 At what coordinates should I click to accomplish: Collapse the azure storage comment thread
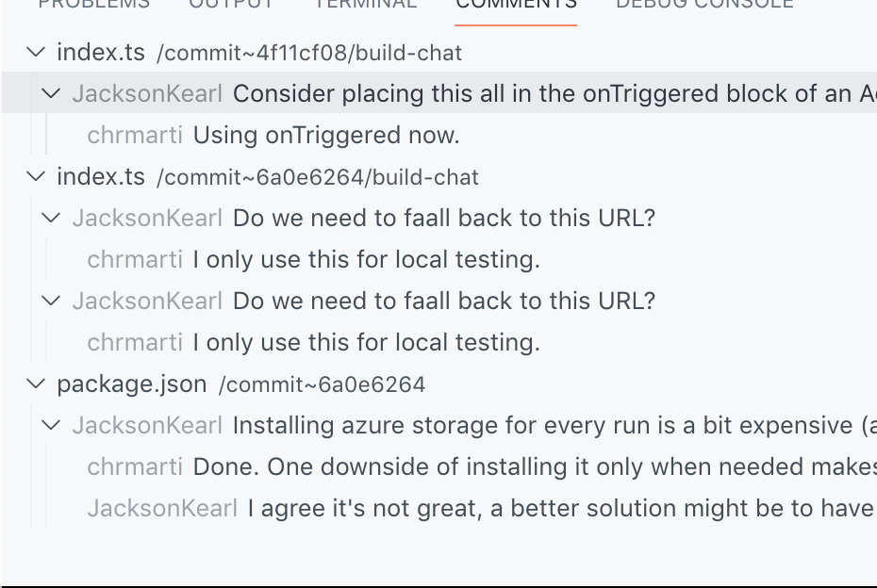(x=50, y=425)
